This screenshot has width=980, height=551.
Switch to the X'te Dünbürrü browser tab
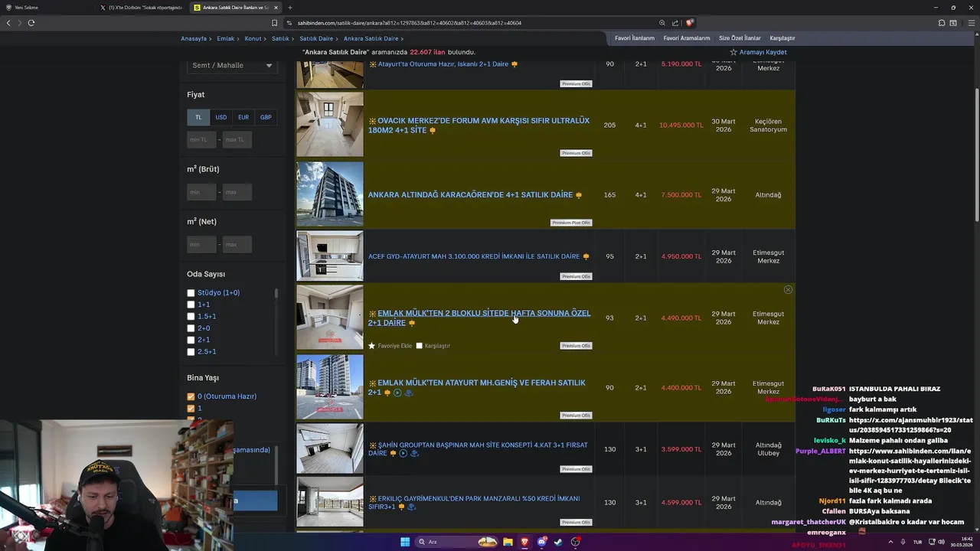point(141,8)
